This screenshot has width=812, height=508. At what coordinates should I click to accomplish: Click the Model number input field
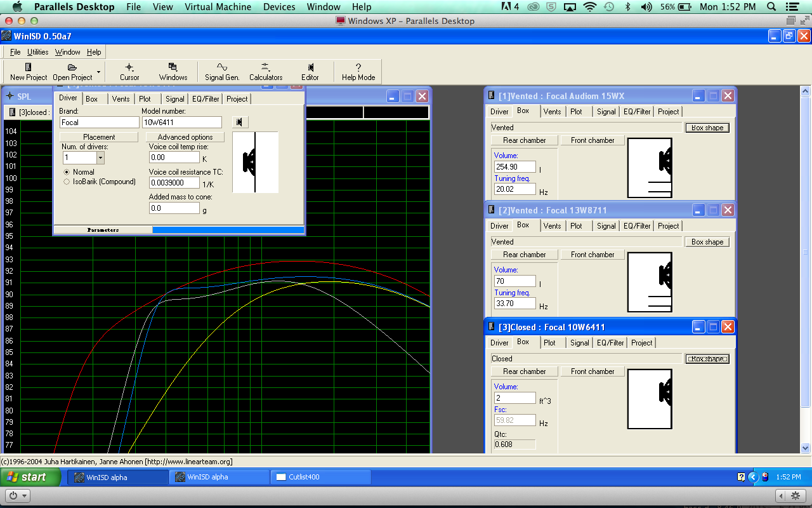click(182, 122)
